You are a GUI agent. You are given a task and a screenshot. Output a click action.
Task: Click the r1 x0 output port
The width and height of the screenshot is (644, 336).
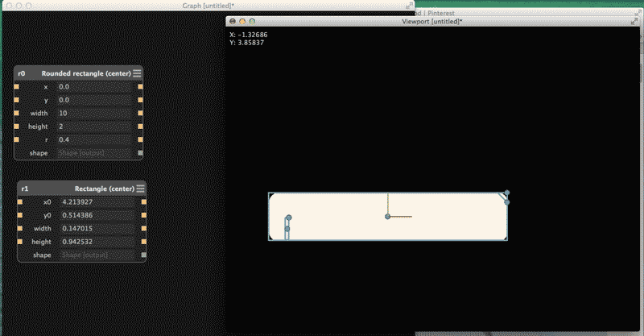[x=144, y=202]
